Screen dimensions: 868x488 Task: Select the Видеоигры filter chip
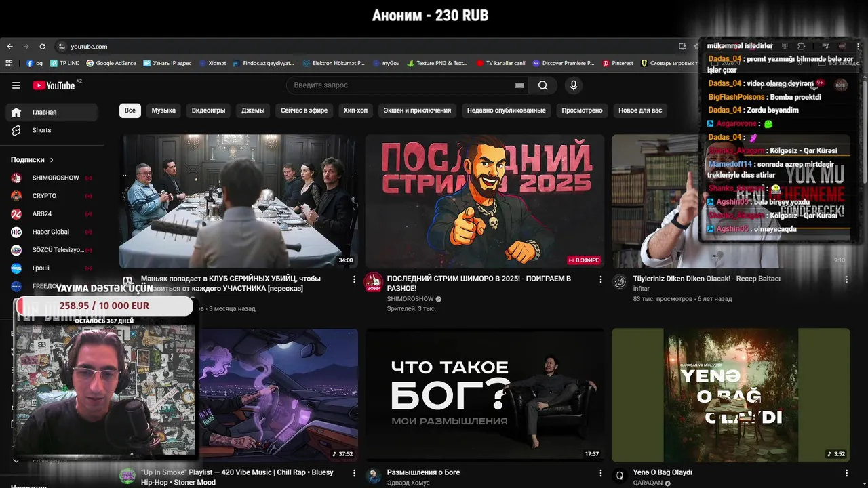(x=208, y=110)
